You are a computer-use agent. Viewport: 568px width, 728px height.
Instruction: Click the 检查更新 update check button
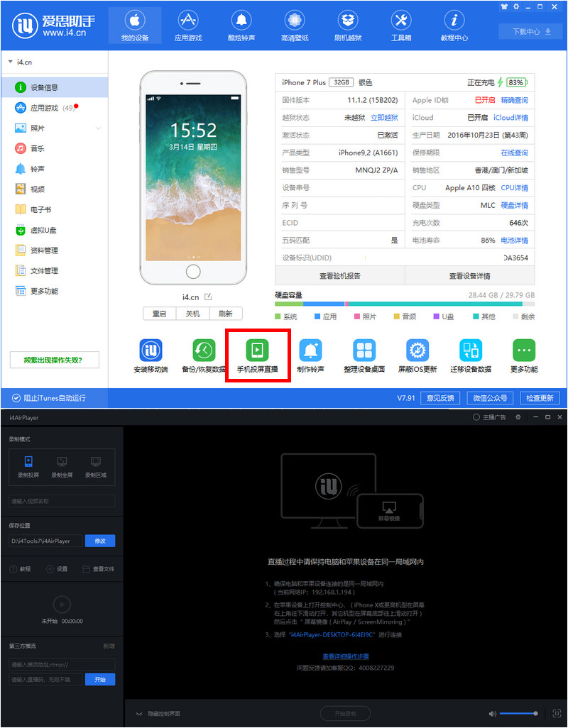[540, 398]
